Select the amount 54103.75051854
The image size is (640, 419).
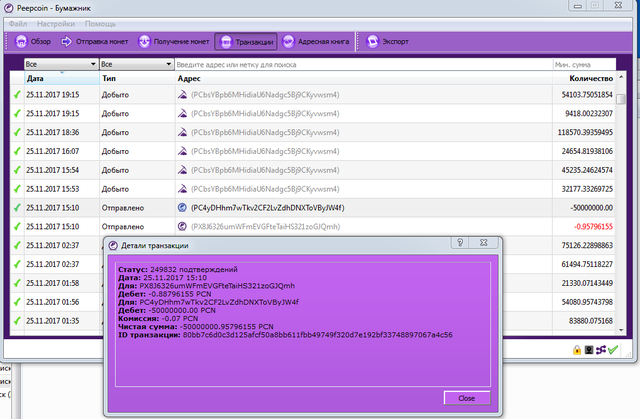point(587,95)
